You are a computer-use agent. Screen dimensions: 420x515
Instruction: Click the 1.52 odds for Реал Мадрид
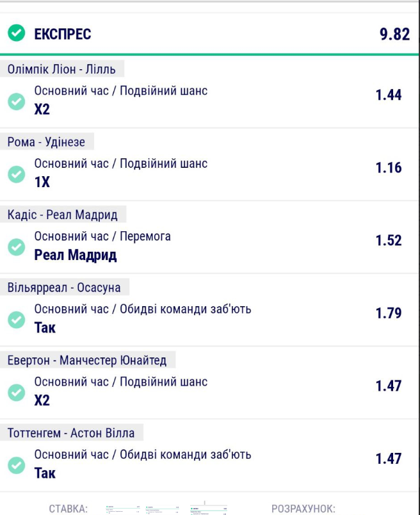pos(389,240)
